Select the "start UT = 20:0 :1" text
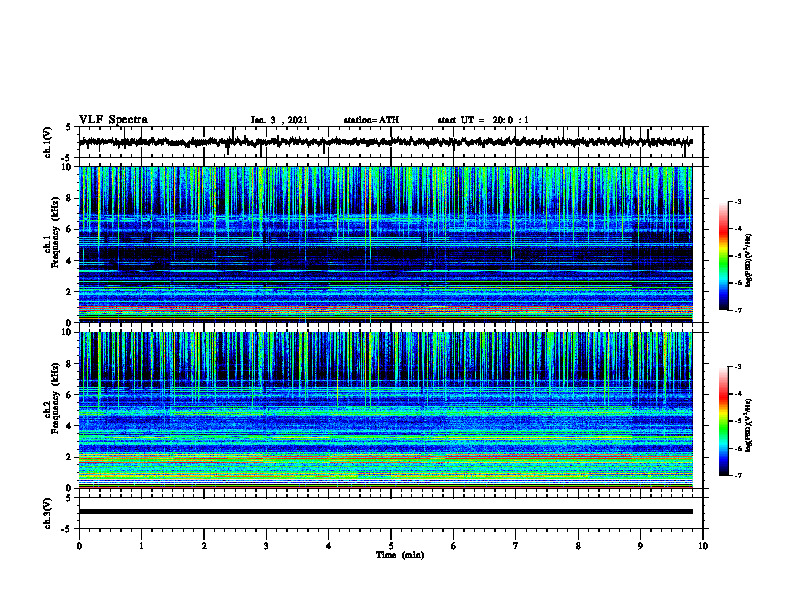This screenshot has width=792, height=612. [483, 120]
